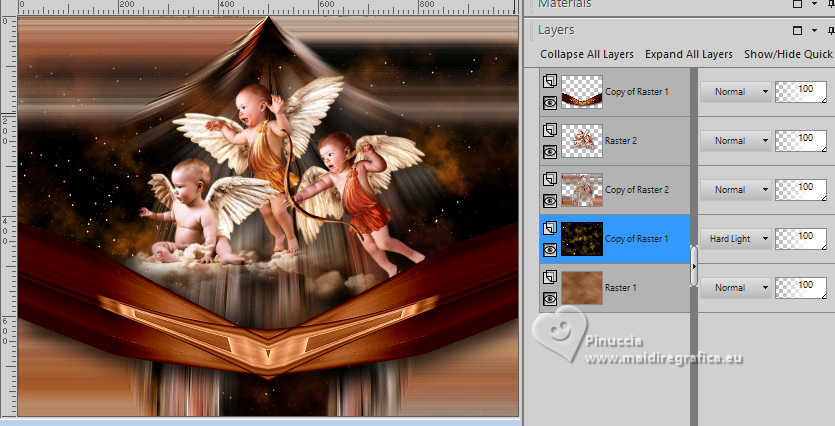
Task: Open the Hard Light blend mode dropdown
Action: (x=735, y=239)
